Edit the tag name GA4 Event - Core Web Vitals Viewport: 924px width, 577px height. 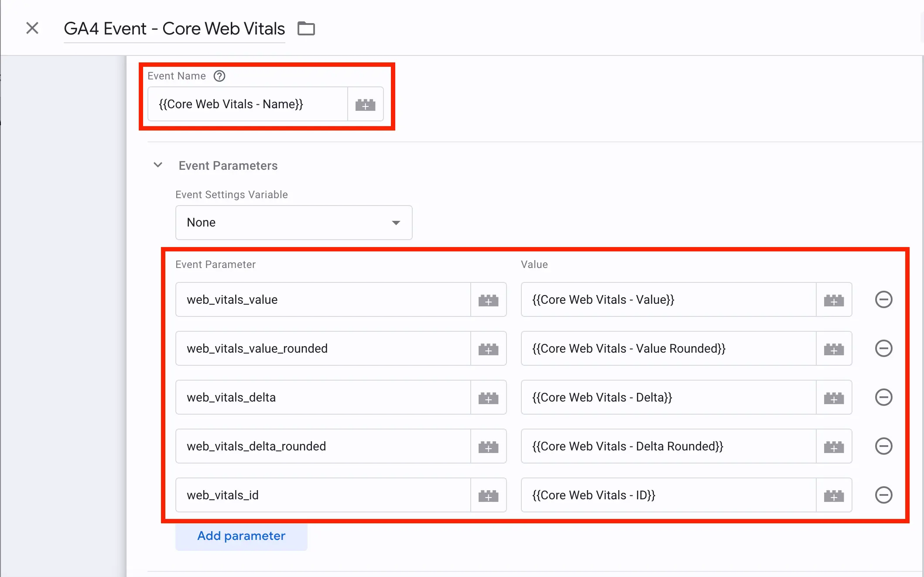tap(174, 28)
